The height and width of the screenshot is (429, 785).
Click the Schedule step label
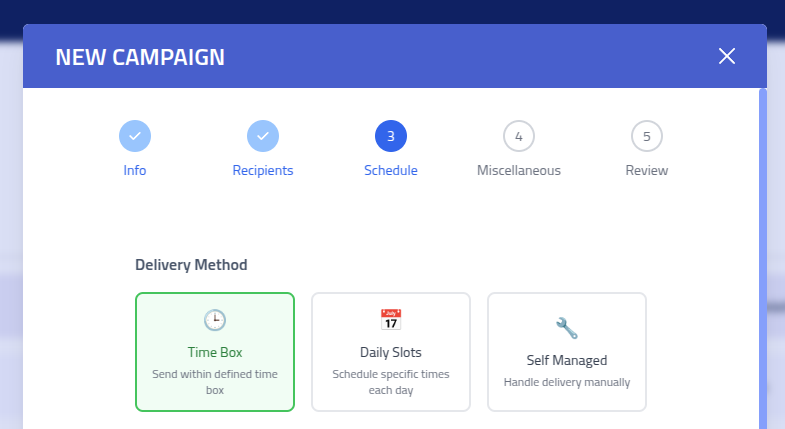tap(391, 170)
